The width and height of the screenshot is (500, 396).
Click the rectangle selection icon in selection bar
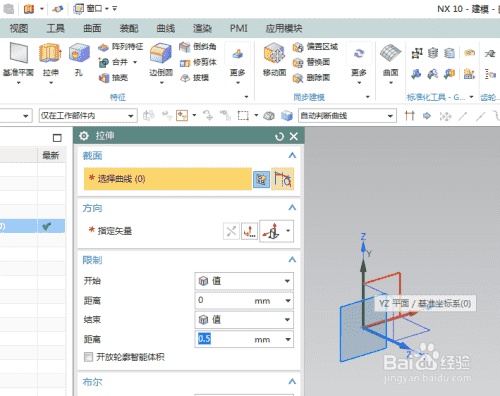click(243, 116)
